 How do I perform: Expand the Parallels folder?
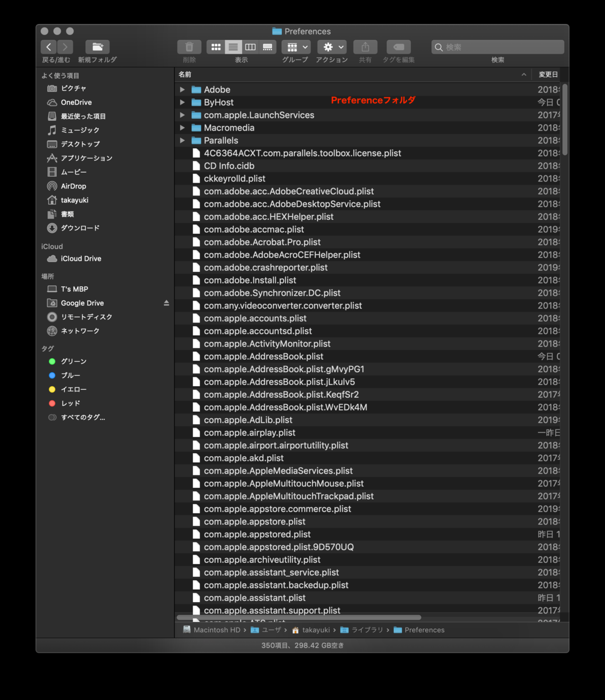(x=182, y=141)
